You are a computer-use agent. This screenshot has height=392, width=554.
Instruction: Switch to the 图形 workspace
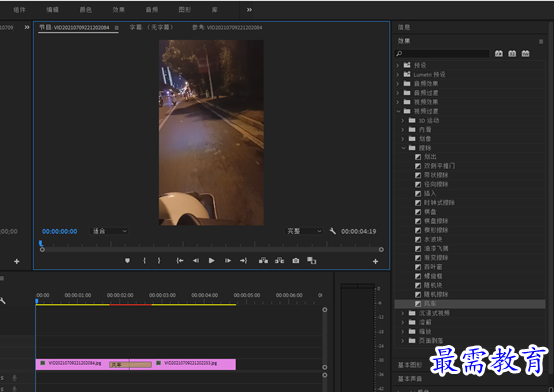[x=185, y=10]
